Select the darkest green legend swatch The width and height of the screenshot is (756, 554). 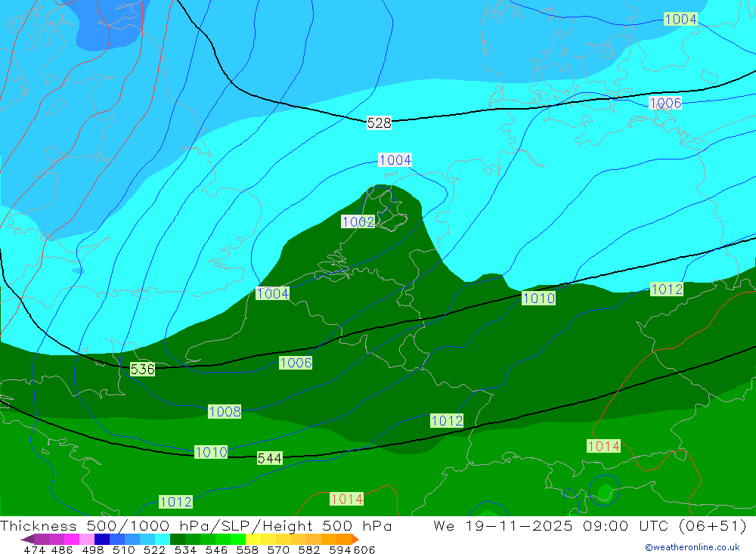(178, 539)
